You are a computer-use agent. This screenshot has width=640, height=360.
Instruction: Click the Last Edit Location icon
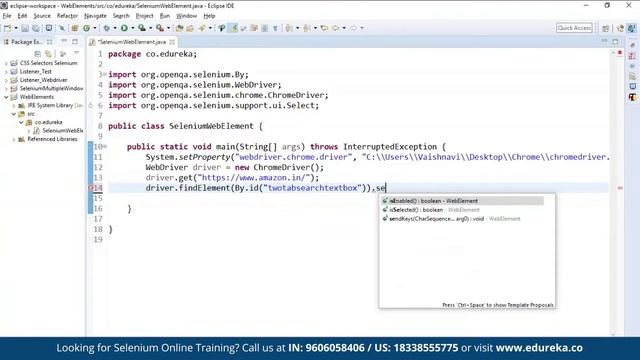tap(324, 28)
